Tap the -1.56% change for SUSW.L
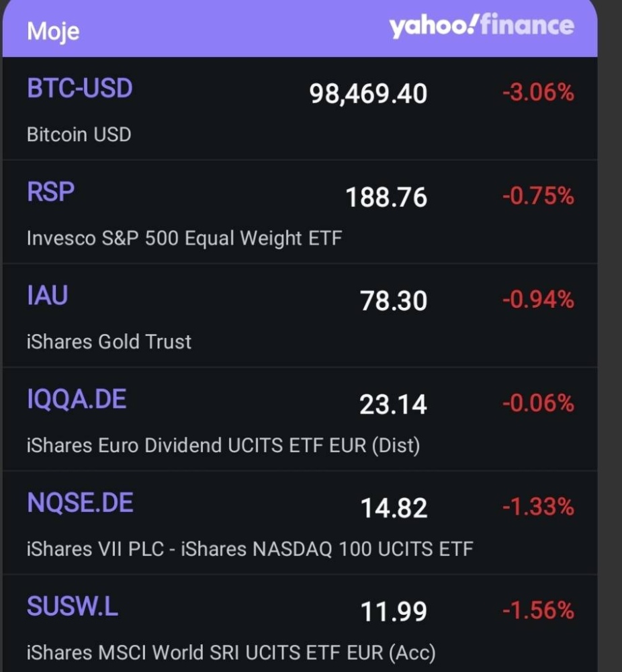Image resolution: width=622 pixels, height=672 pixels. coord(538,610)
